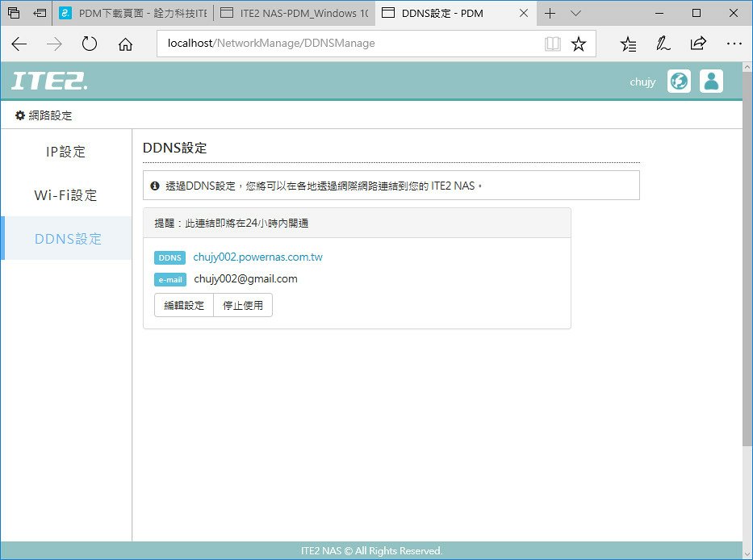Switch to the PDM下載頁面 tab
753x560 pixels.
click(132, 13)
